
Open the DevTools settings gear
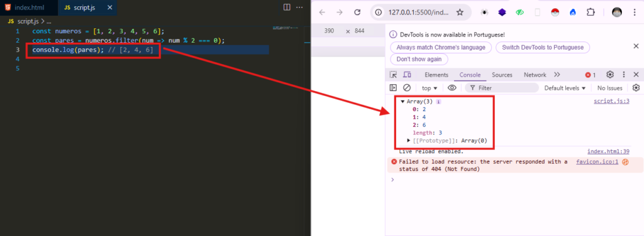(x=610, y=75)
